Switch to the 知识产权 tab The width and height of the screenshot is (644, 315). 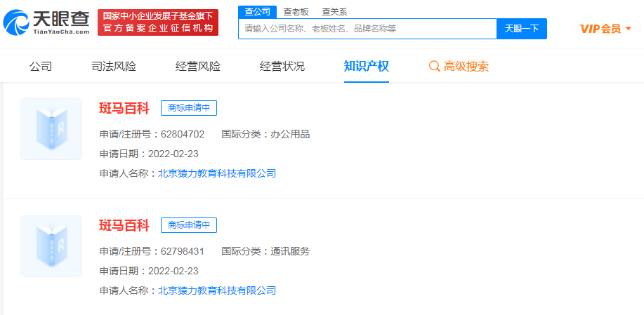point(367,66)
